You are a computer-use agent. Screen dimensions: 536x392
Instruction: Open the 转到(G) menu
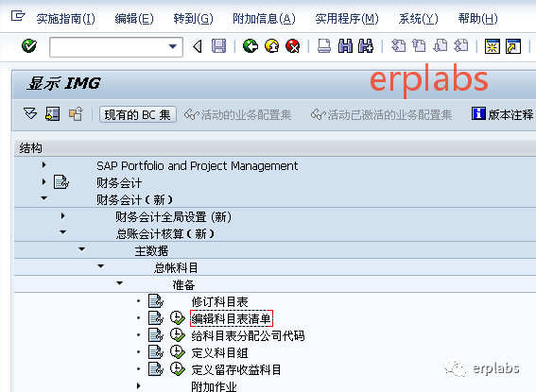(193, 19)
